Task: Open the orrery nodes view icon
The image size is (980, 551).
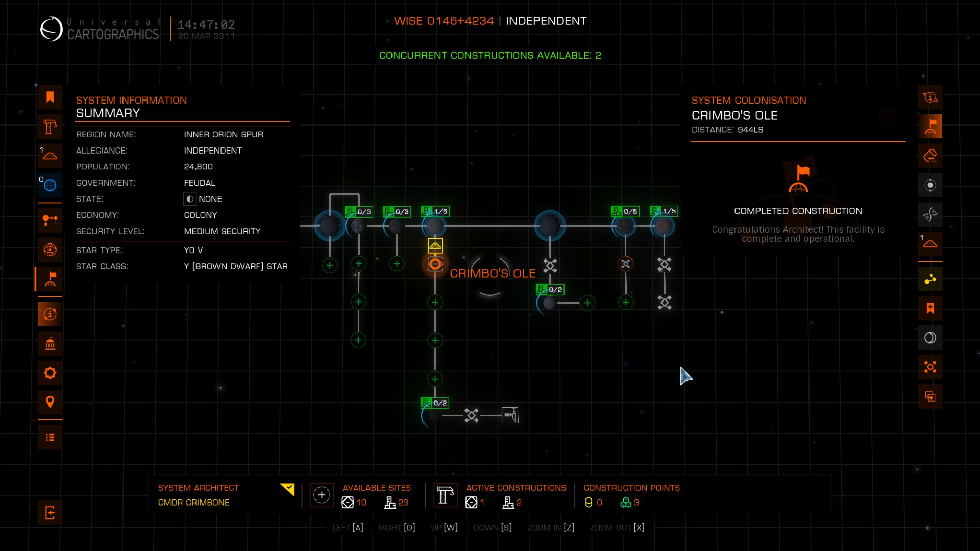Action: pyautogui.click(x=50, y=220)
